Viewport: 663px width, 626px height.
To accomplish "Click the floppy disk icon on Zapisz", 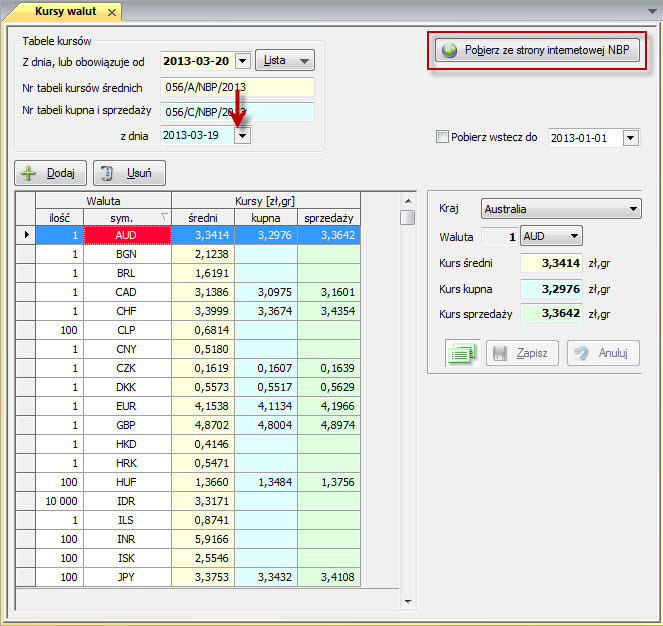I will click(x=500, y=353).
